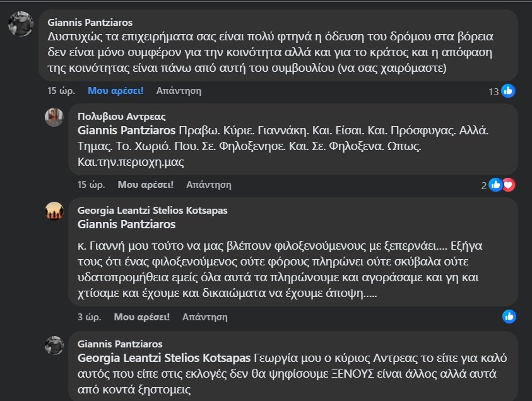
Task: Reply to the top comment with 'Απάντηση'
Action: 179,91
